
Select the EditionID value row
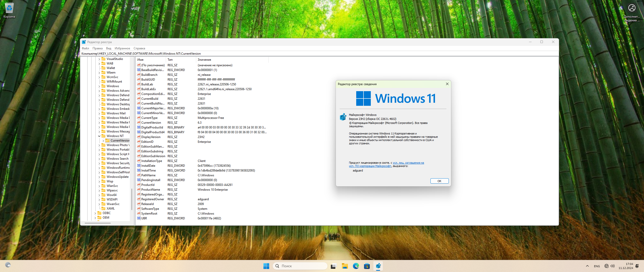coord(202,142)
